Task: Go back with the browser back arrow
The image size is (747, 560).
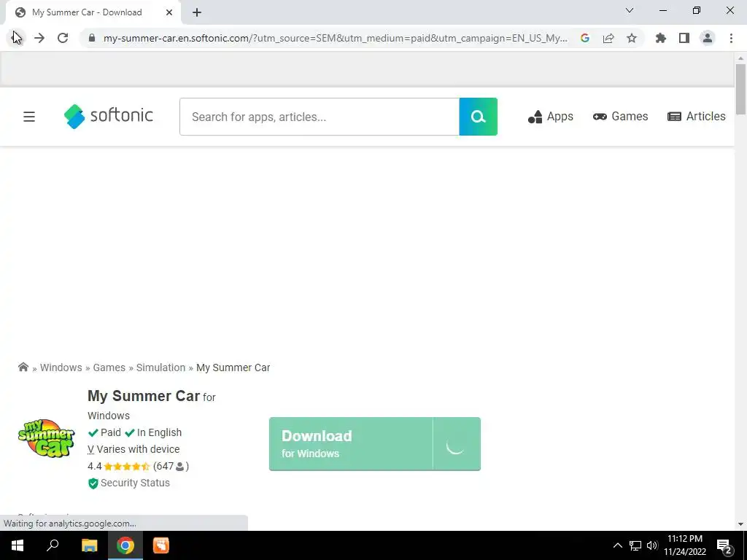Action: click(17, 38)
